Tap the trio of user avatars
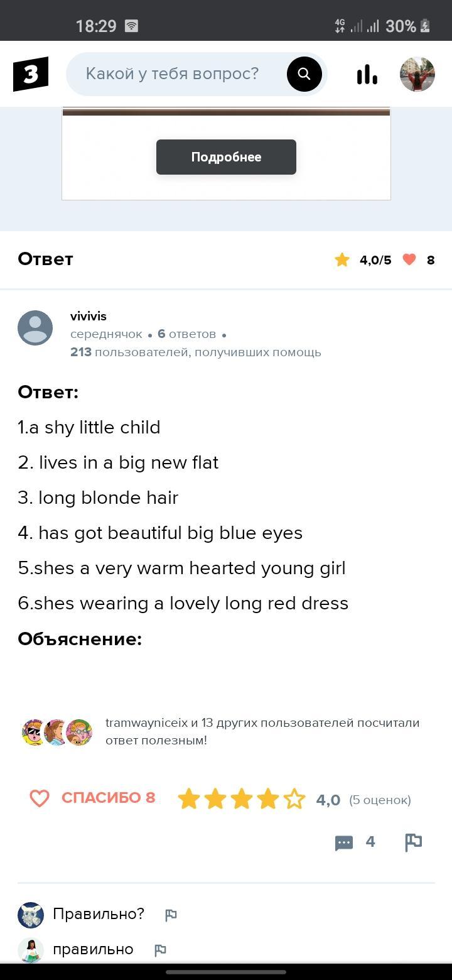The height and width of the screenshot is (980, 452). pyautogui.click(x=57, y=732)
